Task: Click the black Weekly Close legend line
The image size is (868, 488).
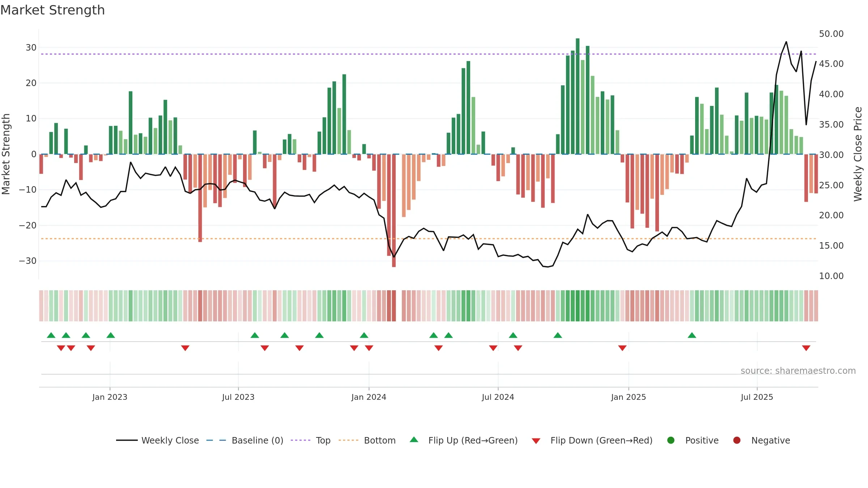Action: 127,440
